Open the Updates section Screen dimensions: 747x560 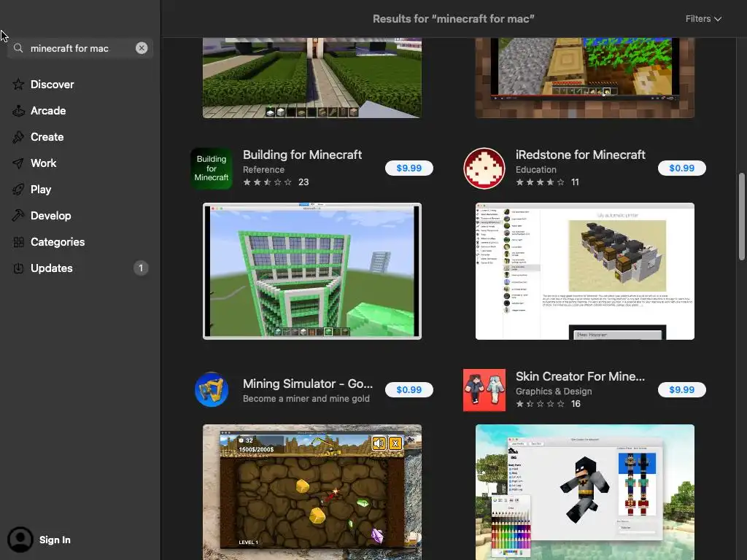click(52, 268)
